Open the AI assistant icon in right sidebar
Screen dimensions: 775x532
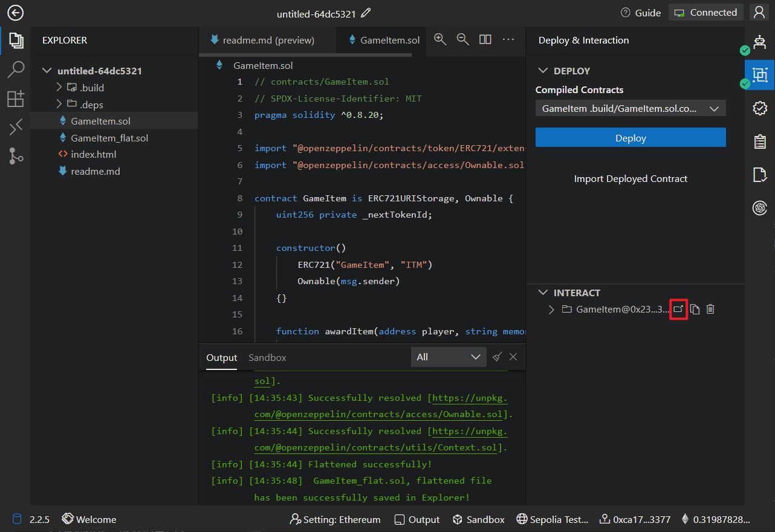760,208
